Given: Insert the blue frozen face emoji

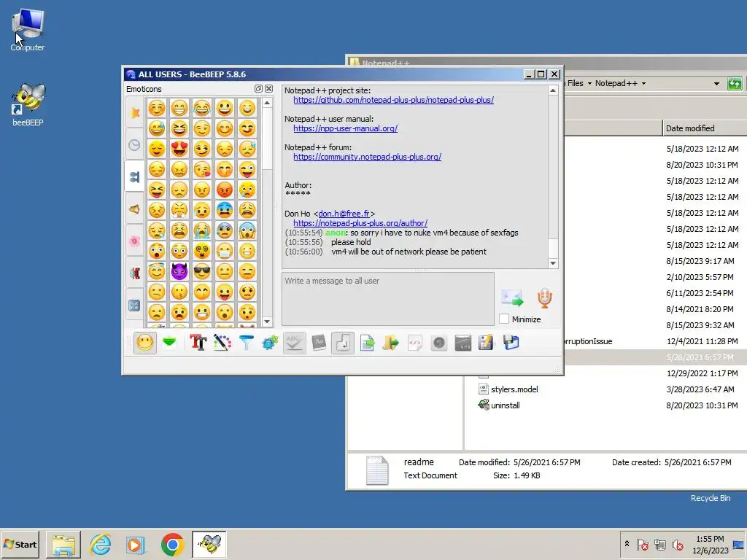Looking at the screenshot, I should (x=225, y=210).
